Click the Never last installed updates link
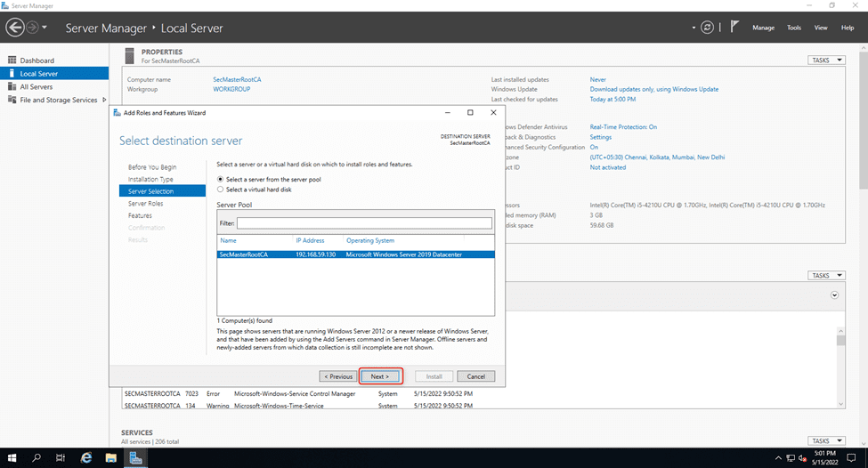This screenshot has height=468, width=868. pyautogui.click(x=598, y=80)
